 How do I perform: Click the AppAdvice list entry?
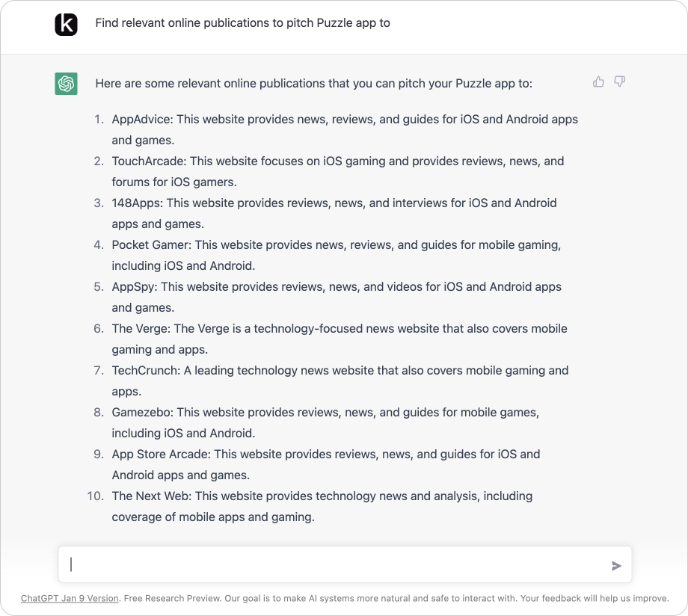click(x=345, y=129)
